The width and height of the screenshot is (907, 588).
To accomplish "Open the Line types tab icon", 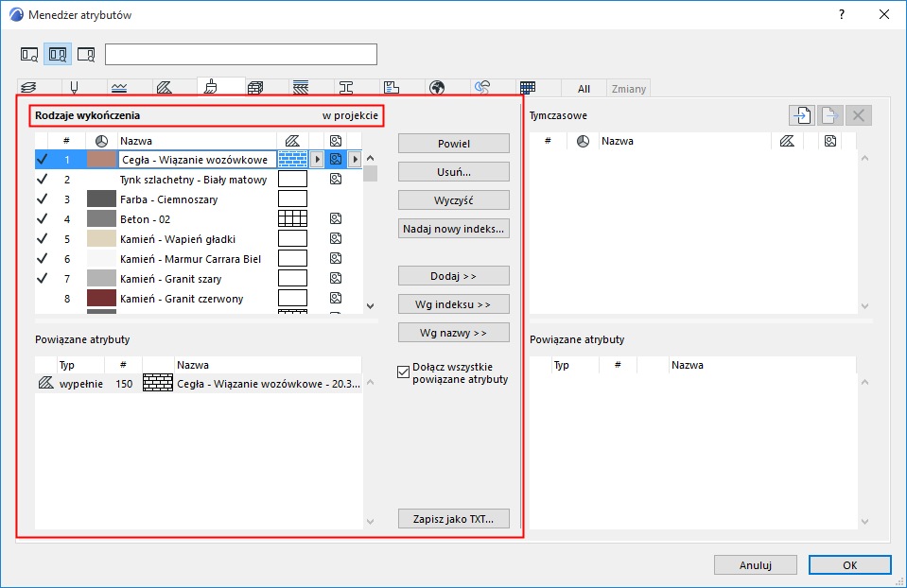I will (118, 88).
